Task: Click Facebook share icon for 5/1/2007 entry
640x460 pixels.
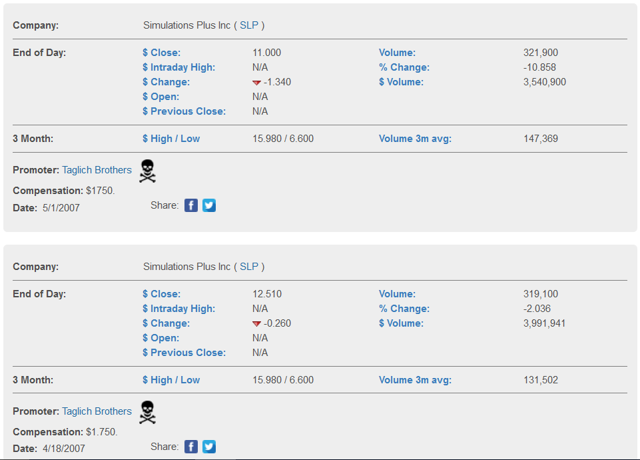Action: tap(191, 205)
